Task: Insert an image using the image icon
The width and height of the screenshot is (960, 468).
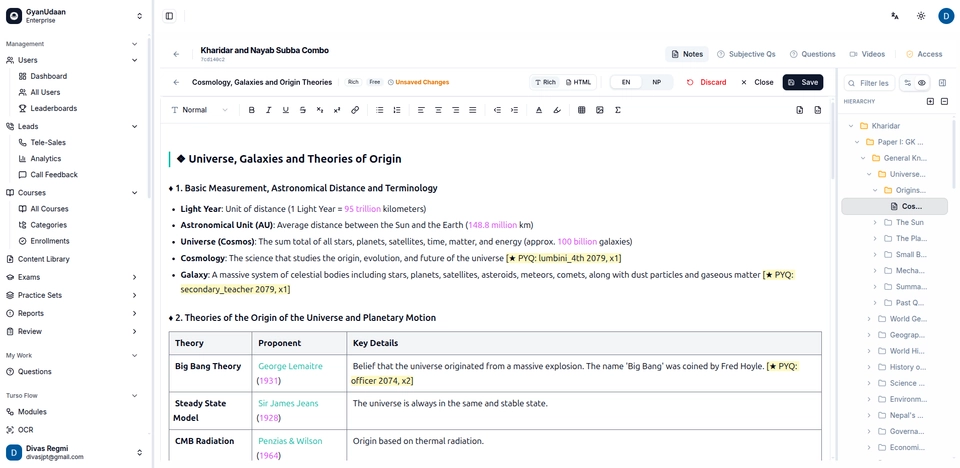Action: point(599,110)
